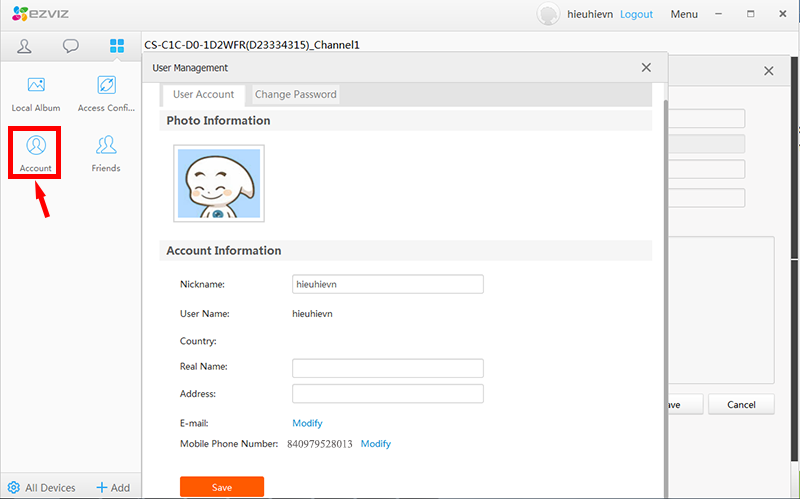Open the Menu in title bar
Viewport: 800px width, 500px height.
[x=684, y=14]
